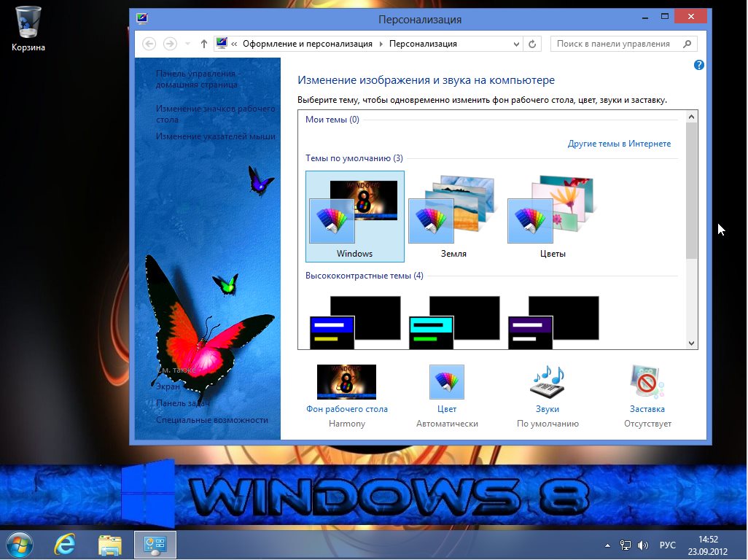Image resolution: width=748 pixels, height=560 pixels.
Task: Click the volume speaker icon in tray
Action: (x=643, y=545)
